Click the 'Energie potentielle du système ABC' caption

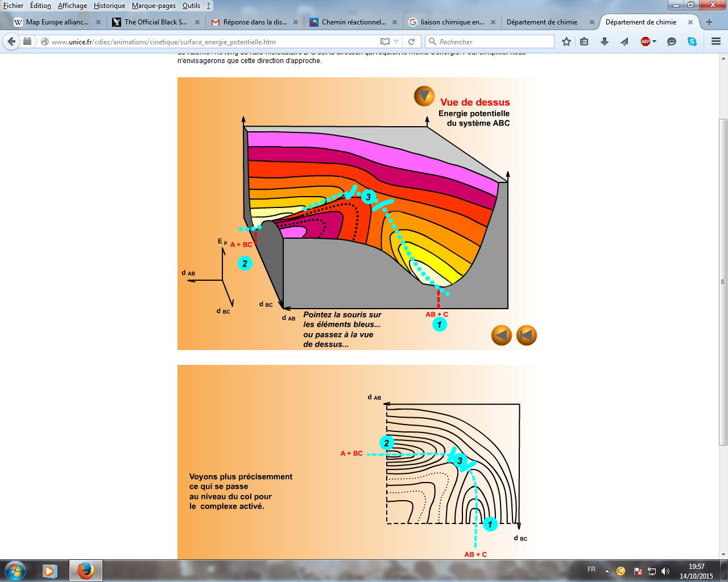(x=474, y=118)
